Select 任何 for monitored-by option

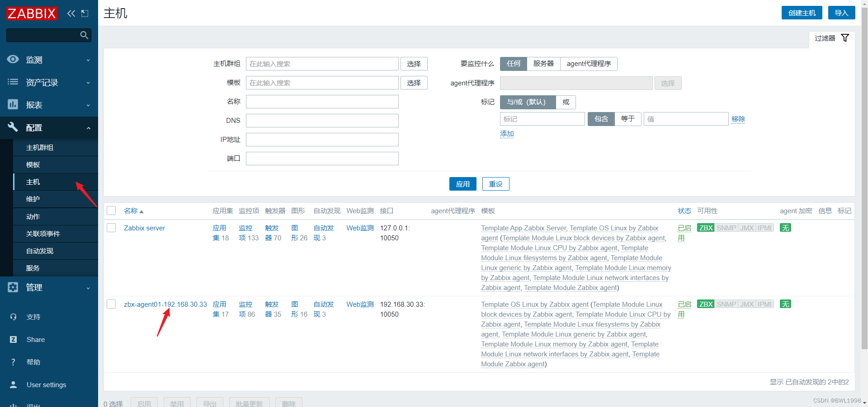(514, 64)
